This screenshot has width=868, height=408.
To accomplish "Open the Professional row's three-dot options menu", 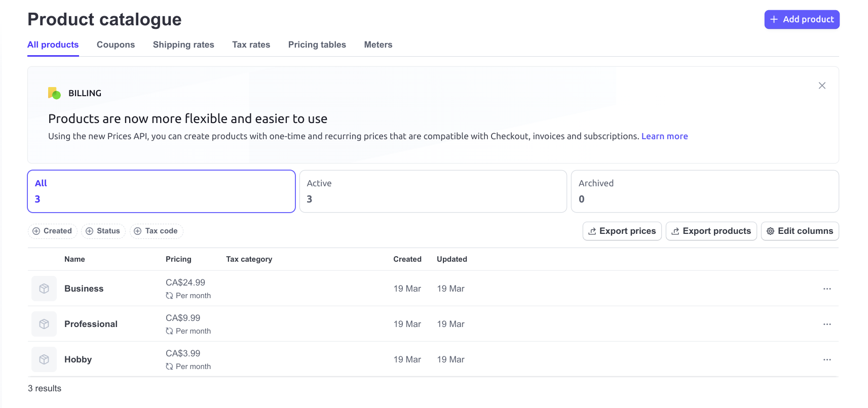I will pos(827,324).
